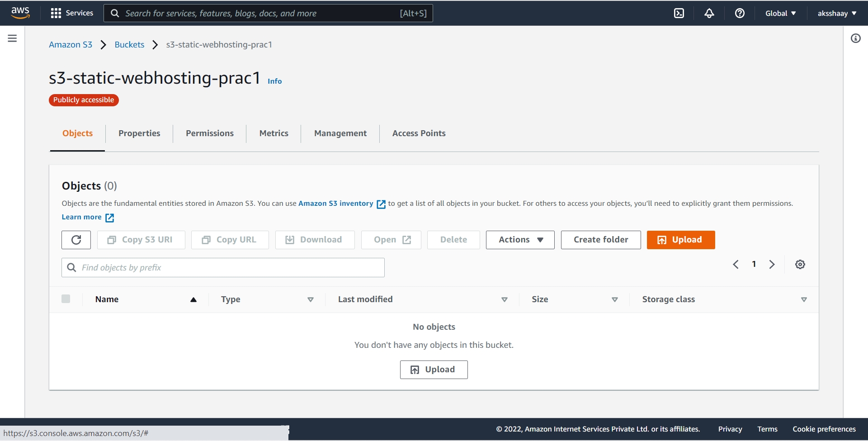Click the Create folder button
This screenshot has height=441, width=868.
click(601, 240)
